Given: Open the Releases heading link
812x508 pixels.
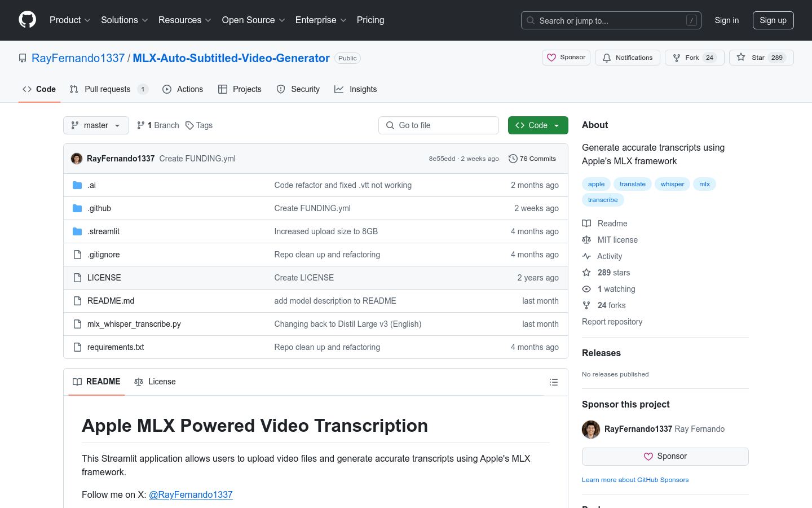Looking at the screenshot, I should coord(601,353).
